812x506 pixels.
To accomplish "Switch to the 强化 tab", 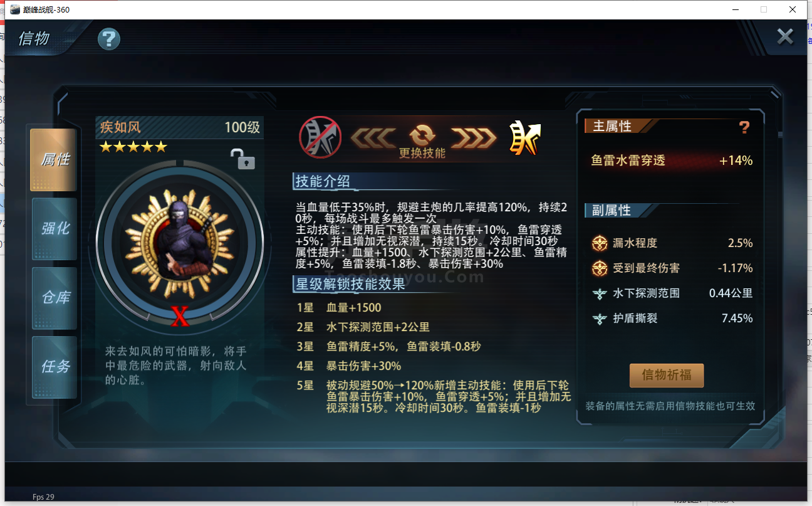I will 55,229.
